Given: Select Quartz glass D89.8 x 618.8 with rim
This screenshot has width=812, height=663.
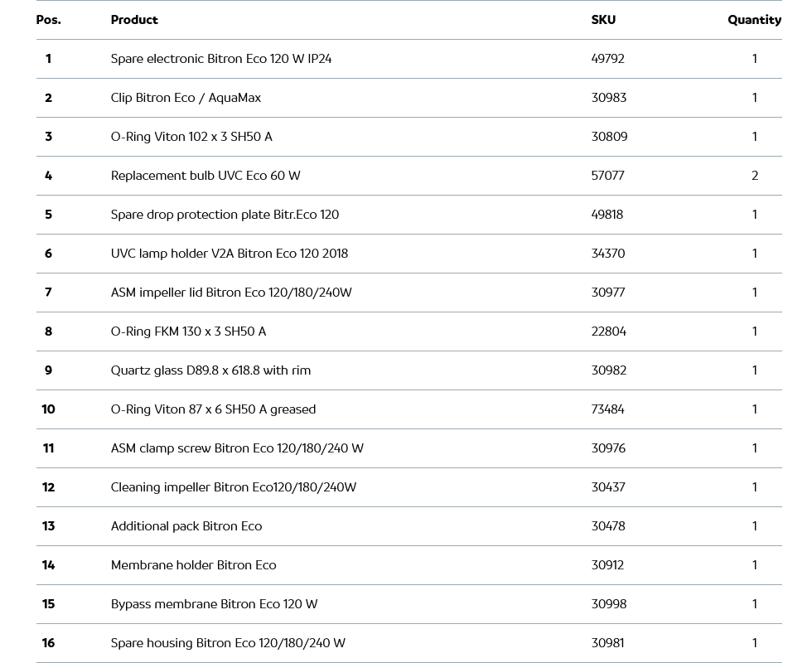Looking at the screenshot, I should point(210,370).
